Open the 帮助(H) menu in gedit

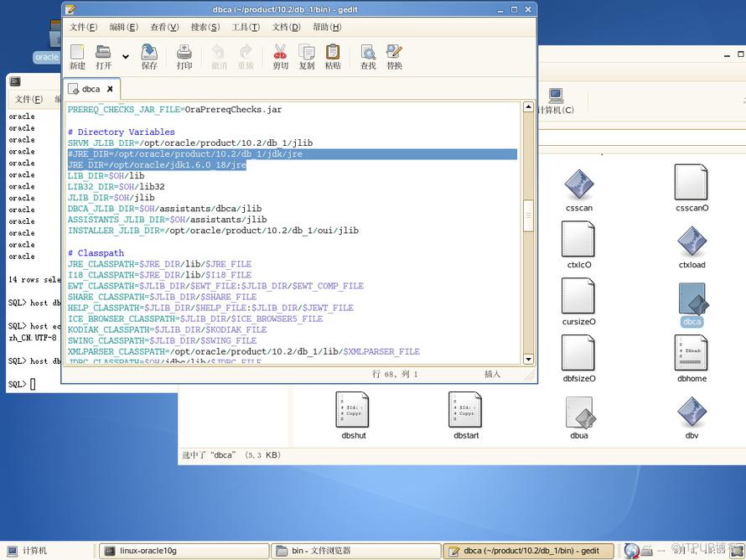coord(327,27)
